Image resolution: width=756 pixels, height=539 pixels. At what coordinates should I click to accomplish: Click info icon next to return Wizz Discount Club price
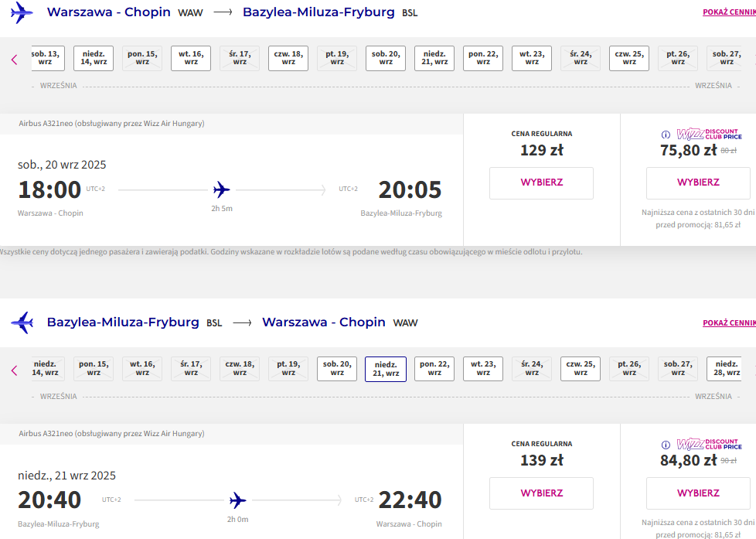point(666,445)
